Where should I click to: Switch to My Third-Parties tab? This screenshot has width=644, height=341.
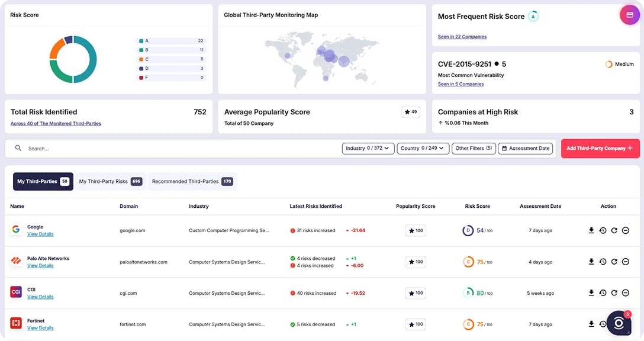click(43, 181)
